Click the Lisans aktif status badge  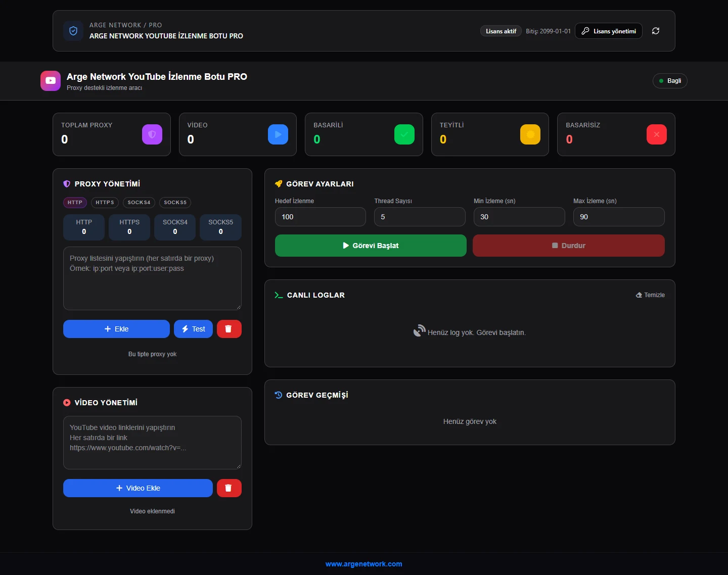coord(501,31)
